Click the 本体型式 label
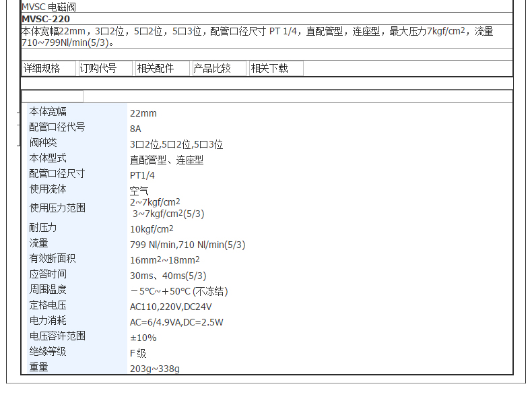 pos(48,158)
